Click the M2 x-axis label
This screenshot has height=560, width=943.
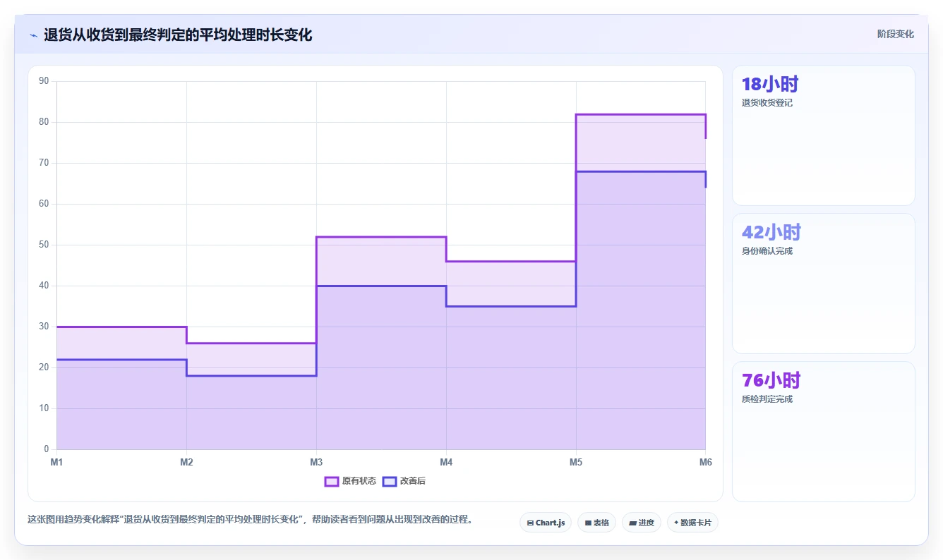(186, 462)
